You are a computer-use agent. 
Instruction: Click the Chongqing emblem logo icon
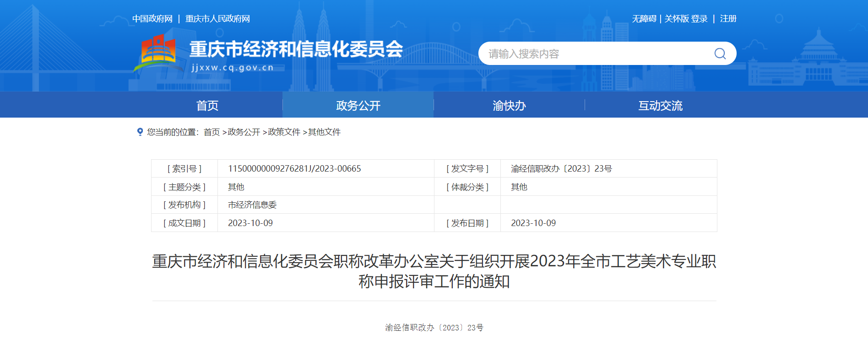(x=157, y=51)
